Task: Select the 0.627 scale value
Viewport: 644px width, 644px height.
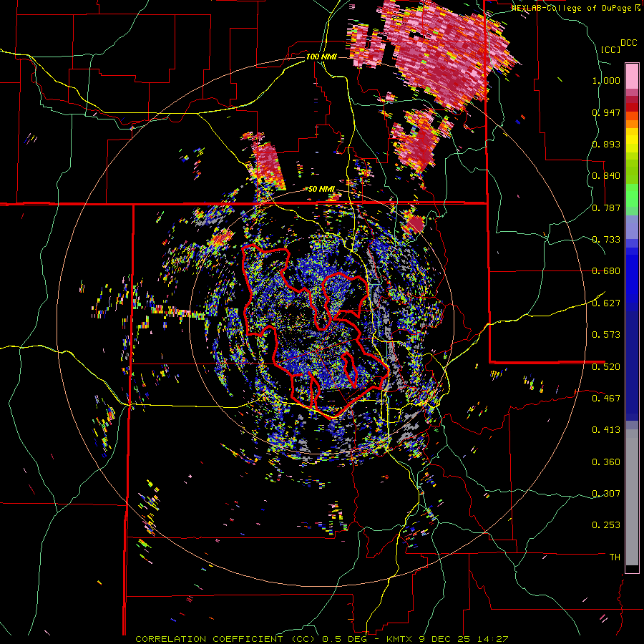Action: coord(606,303)
